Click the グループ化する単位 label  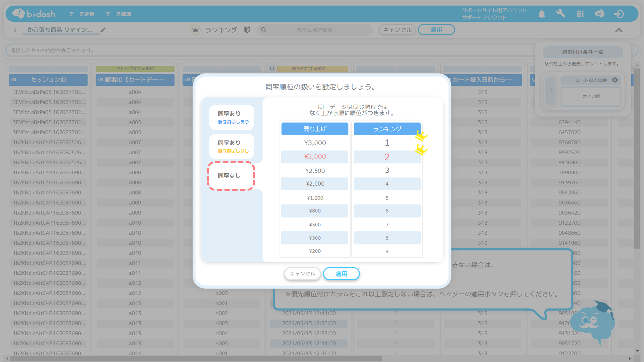(x=135, y=69)
